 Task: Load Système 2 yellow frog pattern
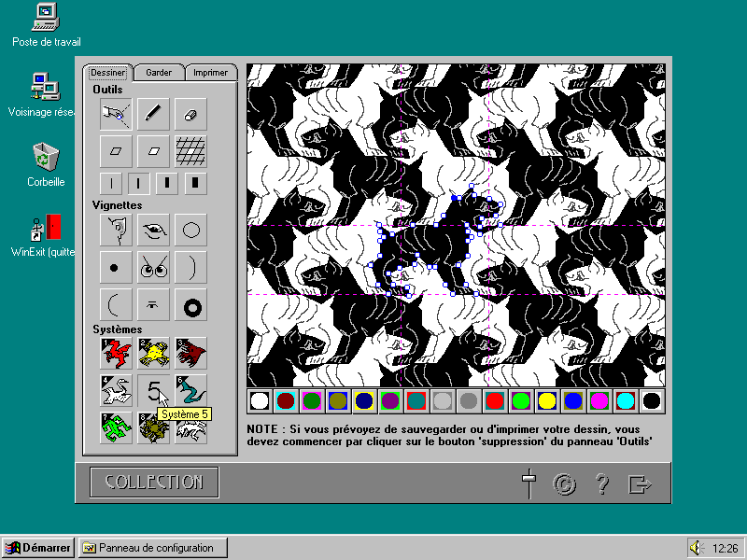coord(153,354)
